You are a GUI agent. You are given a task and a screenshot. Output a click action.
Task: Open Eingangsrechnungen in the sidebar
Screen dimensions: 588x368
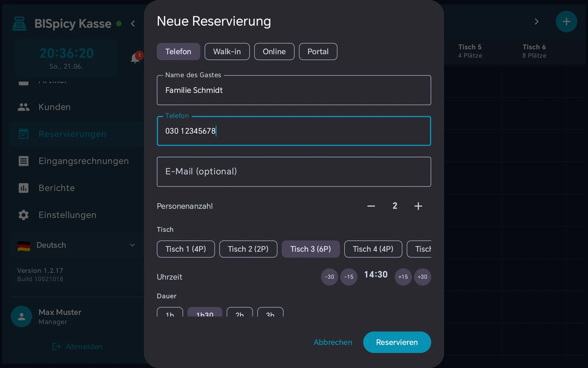76,161
